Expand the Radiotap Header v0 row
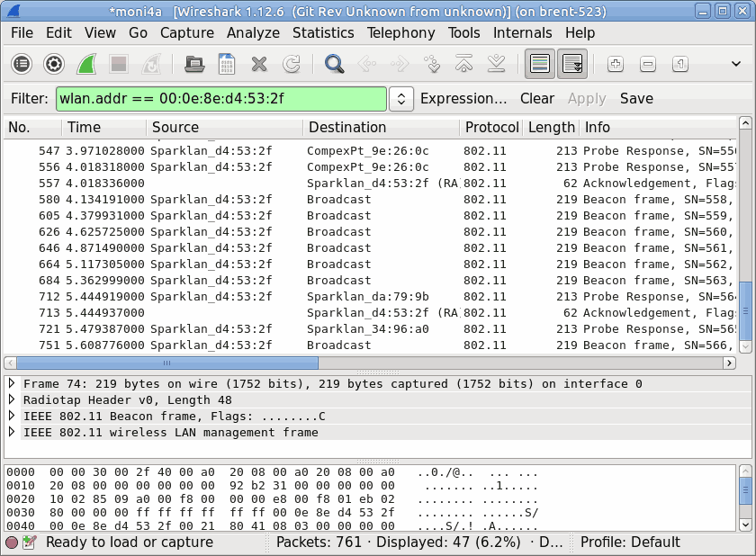 pos(12,399)
